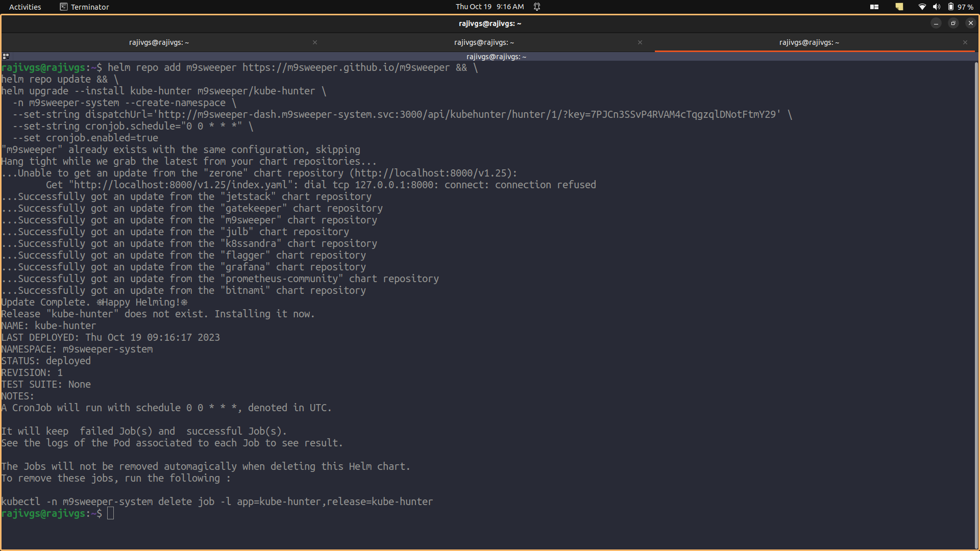Close the second terminal tab
This screenshot has height=551, width=980.
click(x=640, y=42)
